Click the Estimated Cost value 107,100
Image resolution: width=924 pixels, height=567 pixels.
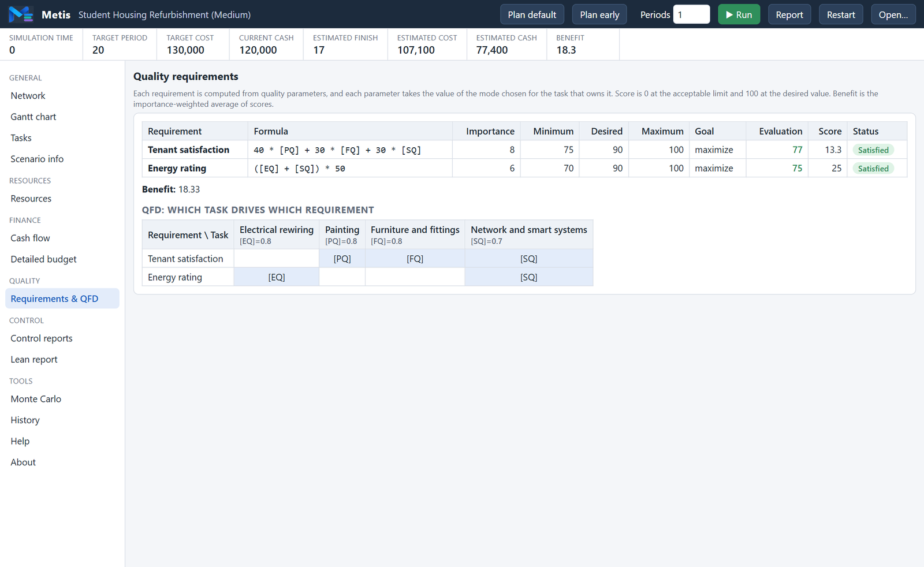[416, 50]
